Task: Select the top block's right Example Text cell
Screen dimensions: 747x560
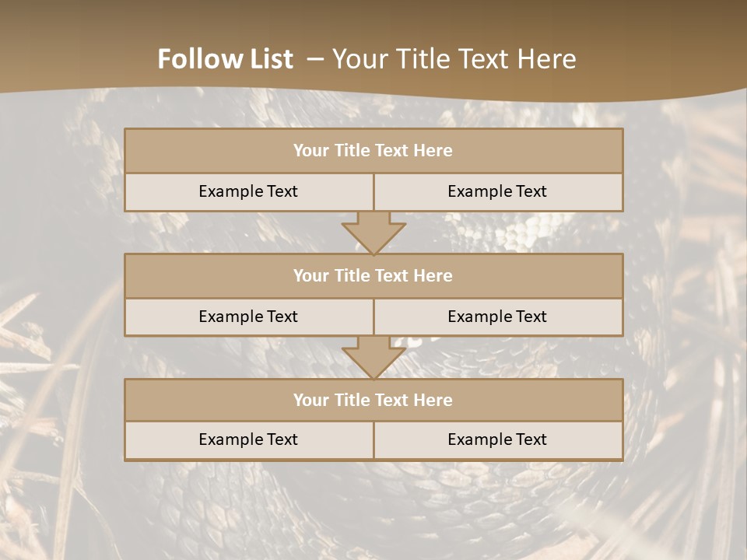Action: [497, 191]
